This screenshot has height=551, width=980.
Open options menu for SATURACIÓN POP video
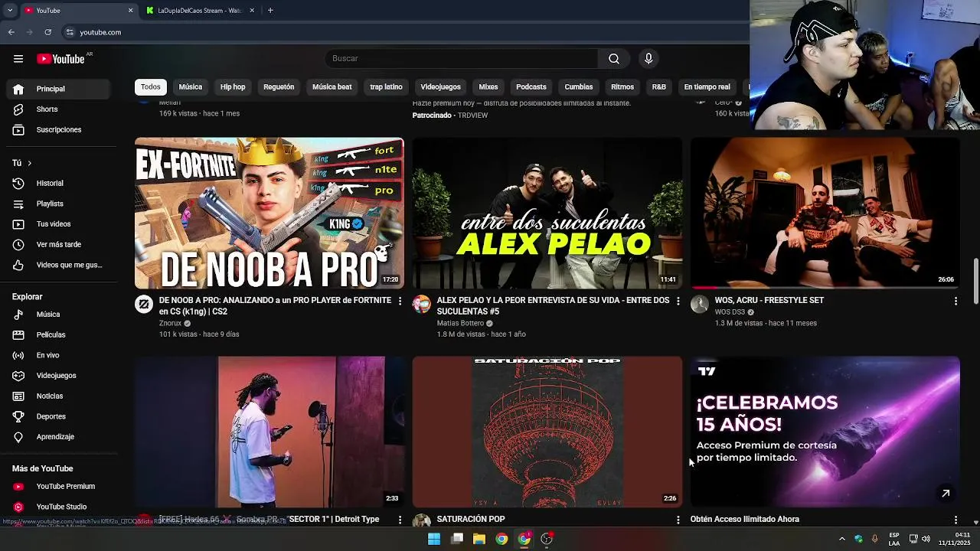tap(678, 520)
